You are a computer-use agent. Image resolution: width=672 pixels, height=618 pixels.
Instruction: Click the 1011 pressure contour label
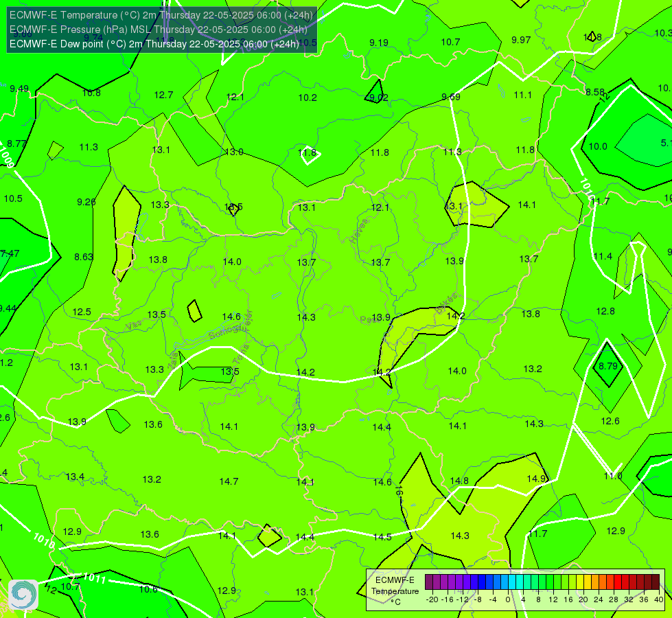click(x=95, y=577)
